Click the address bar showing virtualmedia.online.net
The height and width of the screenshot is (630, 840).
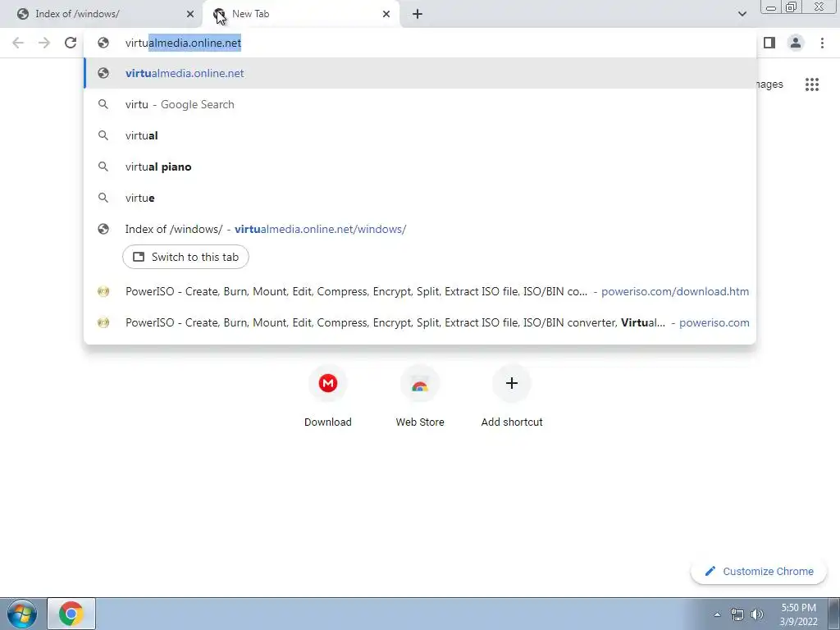tap(420, 43)
